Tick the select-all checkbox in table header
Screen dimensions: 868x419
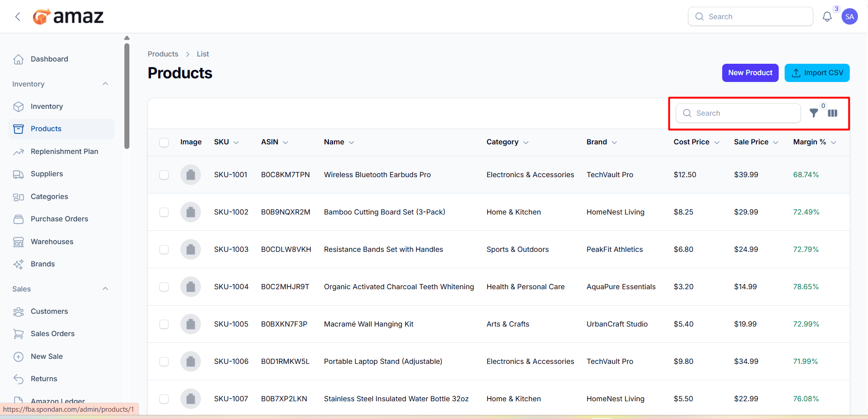164,143
